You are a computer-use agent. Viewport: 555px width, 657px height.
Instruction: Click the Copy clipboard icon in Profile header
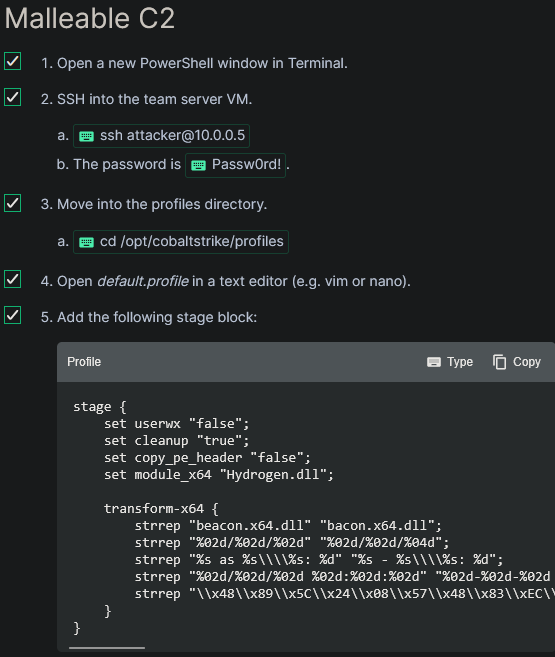pos(499,362)
